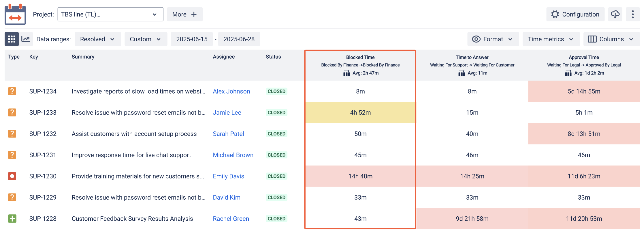This screenshot has height=234, width=644.
Task: Click the issue type icon for SUP-1234
Action: tap(12, 91)
